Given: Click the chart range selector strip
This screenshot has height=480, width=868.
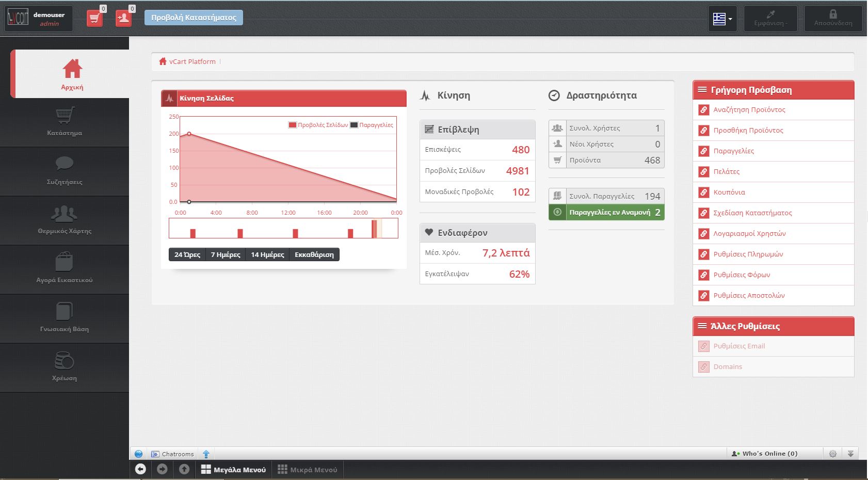Looking at the screenshot, I should pos(283,228).
